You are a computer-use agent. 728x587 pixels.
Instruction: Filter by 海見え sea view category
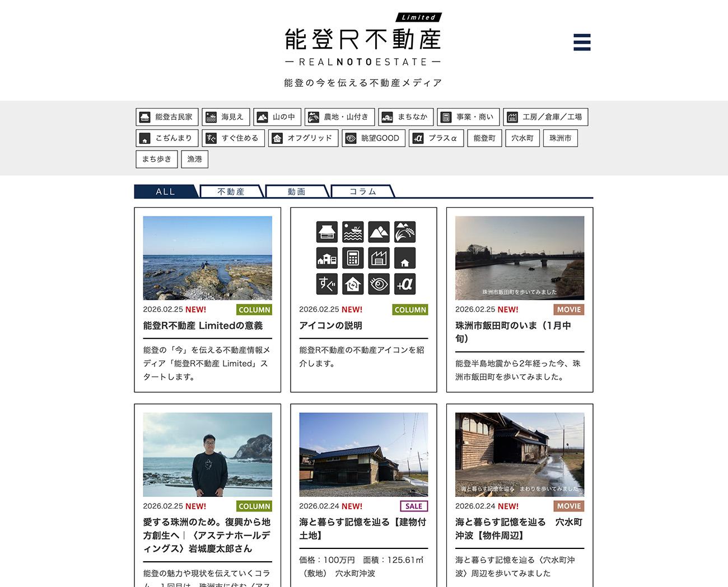point(226,117)
